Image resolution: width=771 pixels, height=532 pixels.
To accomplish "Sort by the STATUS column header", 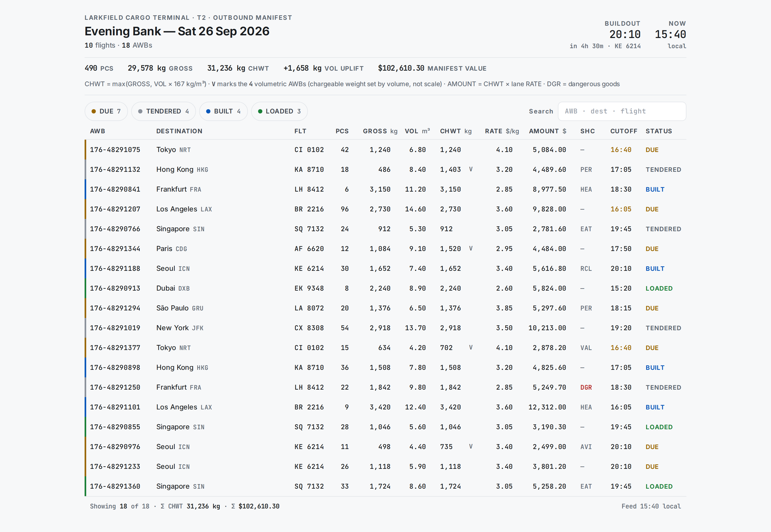I will tap(659, 131).
